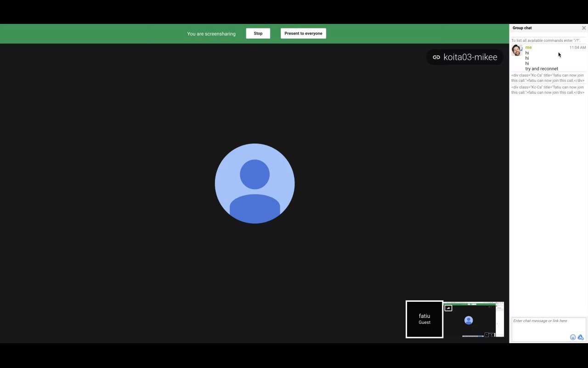This screenshot has width=588, height=368.
Task: Click the "You are screensharing" status text
Action: click(x=211, y=34)
